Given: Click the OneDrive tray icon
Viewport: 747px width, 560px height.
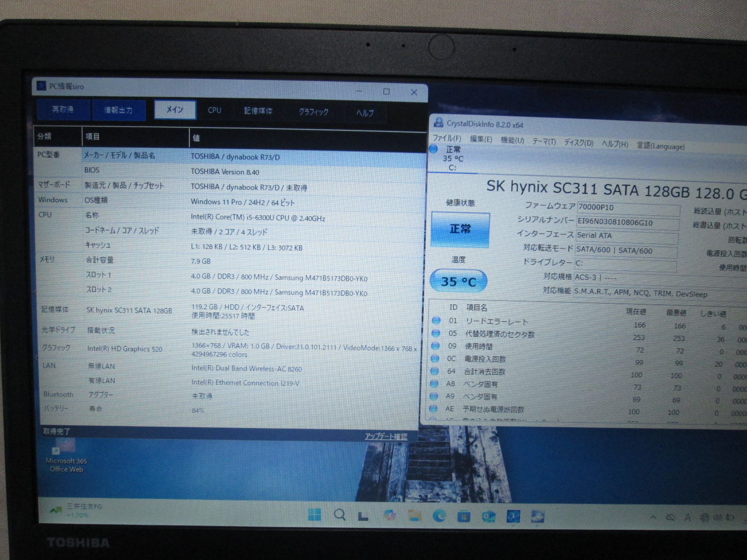Looking at the screenshot, I should pos(670,517).
